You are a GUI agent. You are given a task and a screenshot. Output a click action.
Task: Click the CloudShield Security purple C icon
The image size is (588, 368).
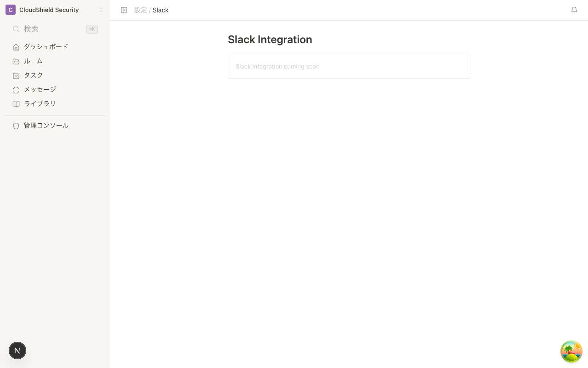(x=10, y=10)
